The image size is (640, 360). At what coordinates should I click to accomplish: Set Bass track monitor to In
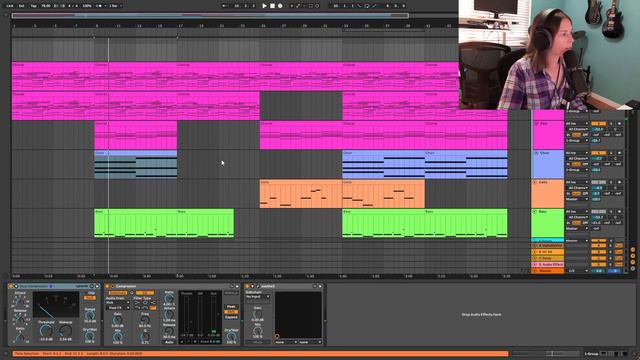[x=568, y=223]
